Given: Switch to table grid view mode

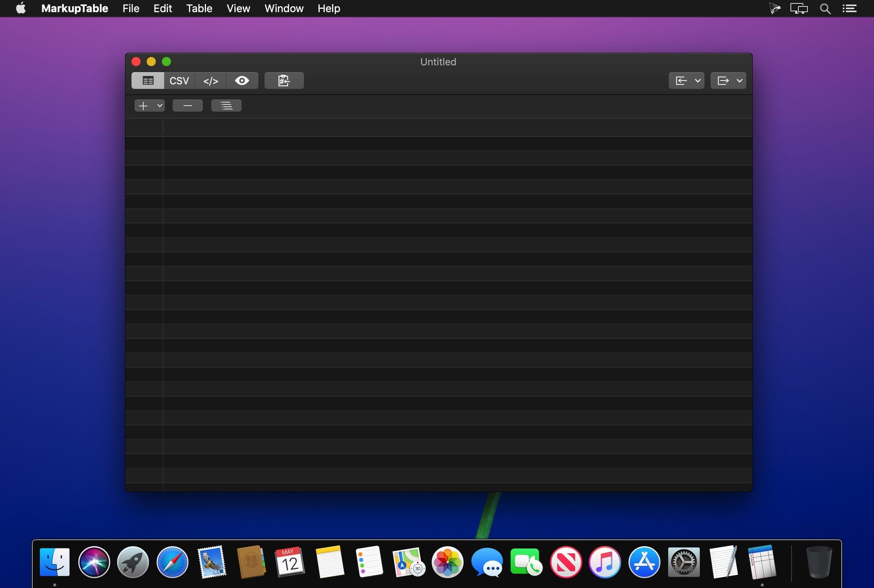Looking at the screenshot, I should tap(148, 81).
